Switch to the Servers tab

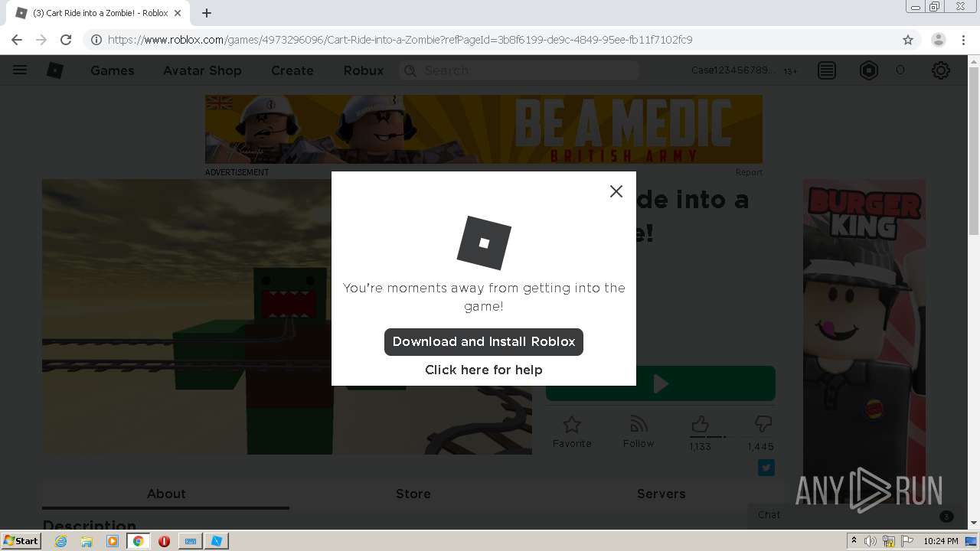point(661,494)
